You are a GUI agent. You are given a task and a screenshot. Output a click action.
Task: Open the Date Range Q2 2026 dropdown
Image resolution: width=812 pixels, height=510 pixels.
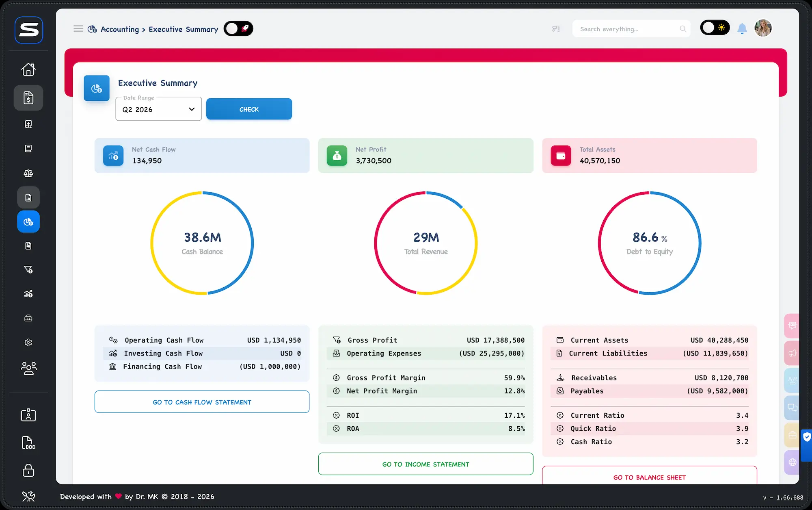(x=159, y=109)
